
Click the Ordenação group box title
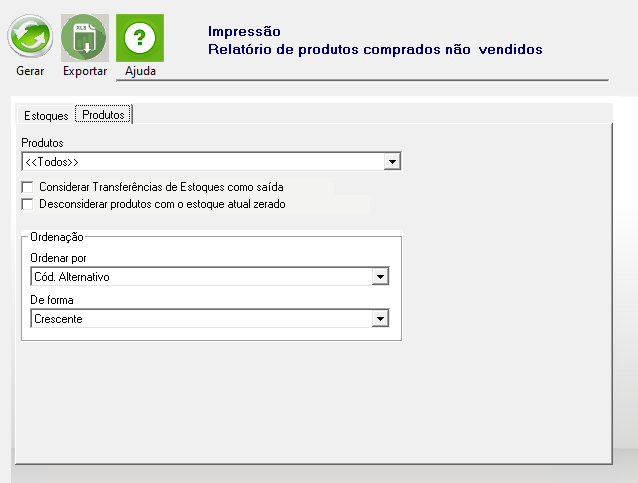57,237
